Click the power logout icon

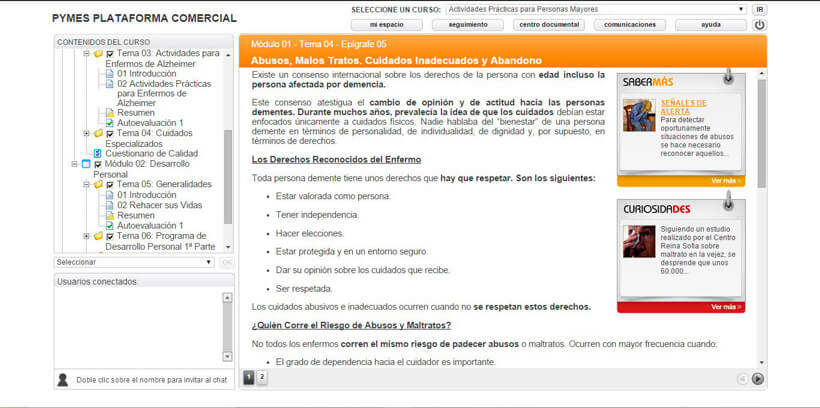pyautogui.click(x=759, y=25)
